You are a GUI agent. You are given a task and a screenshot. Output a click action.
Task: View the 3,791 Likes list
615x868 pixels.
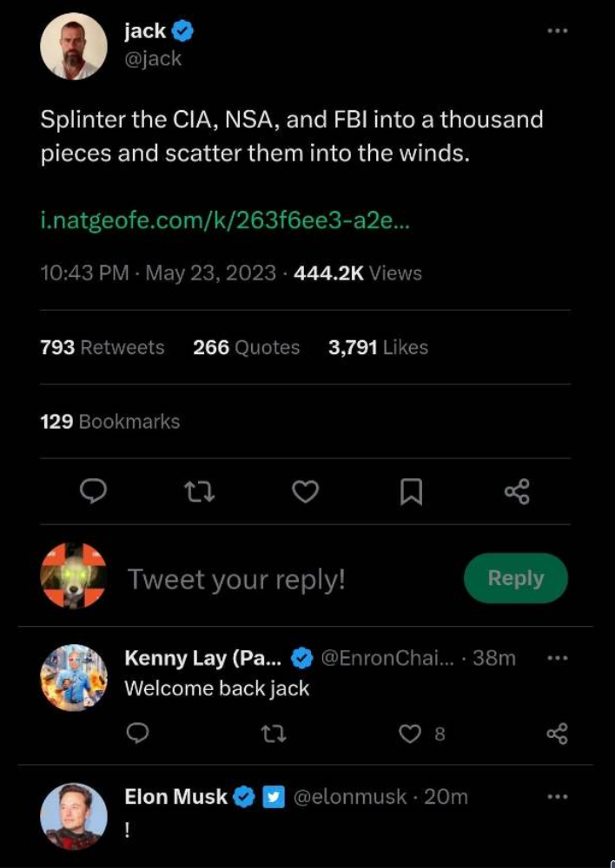[x=378, y=347]
